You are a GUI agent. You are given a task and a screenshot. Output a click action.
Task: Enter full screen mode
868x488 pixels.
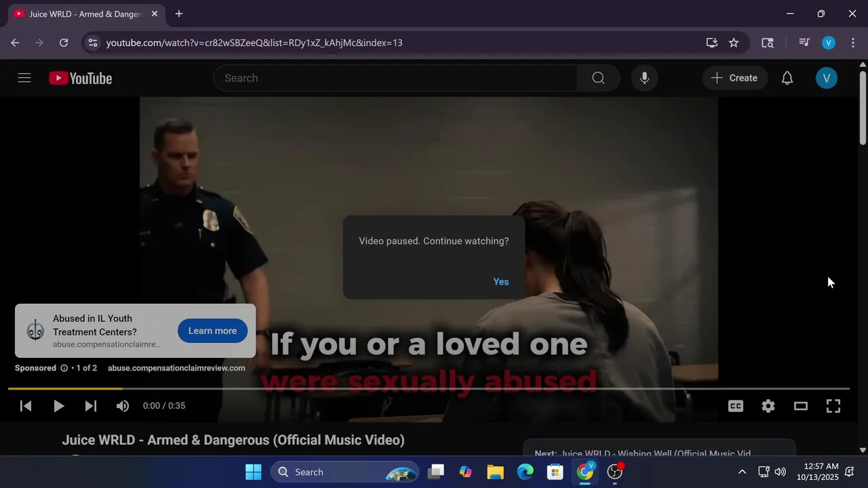tap(833, 406)
